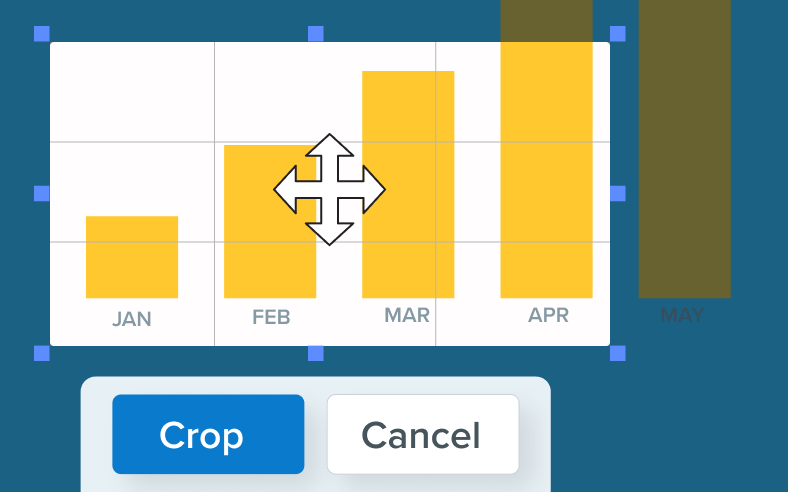Click the four-way move arrow icon
The width and height of the screenshot is (788, 492).
coord(329,189)
